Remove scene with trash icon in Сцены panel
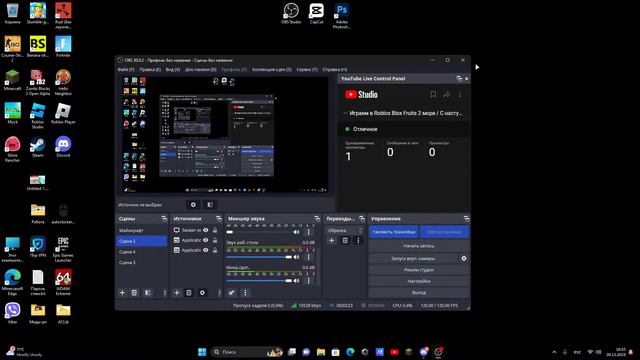640x360 pixels. (x=134, y=293)
